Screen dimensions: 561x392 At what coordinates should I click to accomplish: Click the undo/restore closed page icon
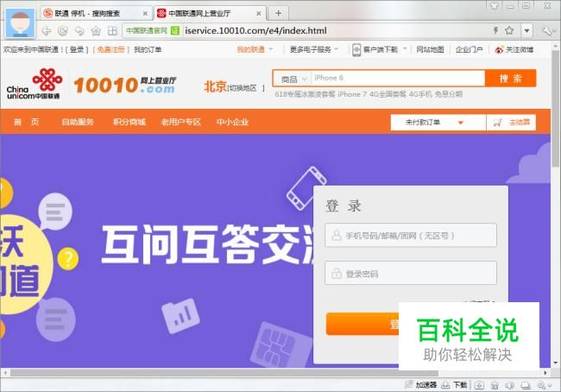pos(79,31)
